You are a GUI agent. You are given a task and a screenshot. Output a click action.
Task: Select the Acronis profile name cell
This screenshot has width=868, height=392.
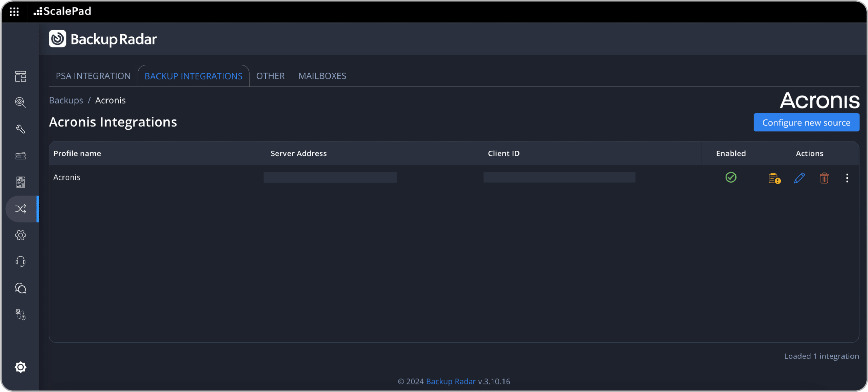click(67, 178)
